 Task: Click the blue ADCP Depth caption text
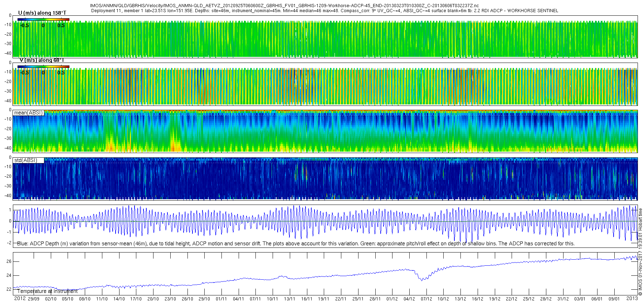(296, 244)
